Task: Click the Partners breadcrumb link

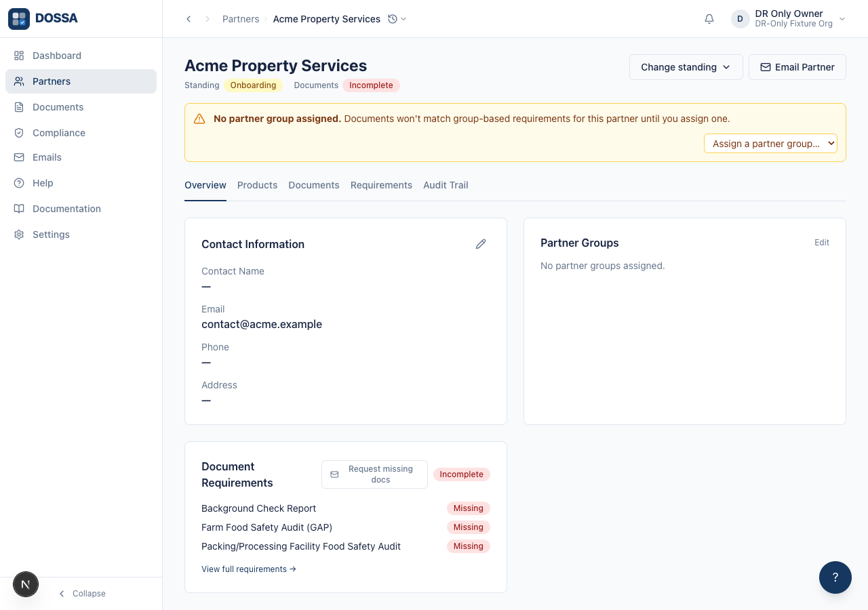Action: point(241,19)
